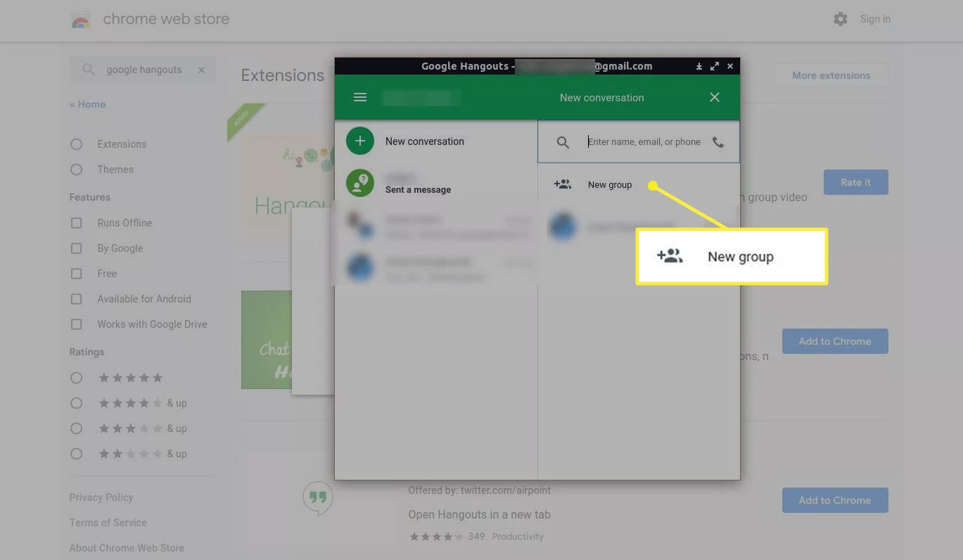The image size is (963, 560).
Task: Open the Privacy Policy link
Action: tap(101, 497)
